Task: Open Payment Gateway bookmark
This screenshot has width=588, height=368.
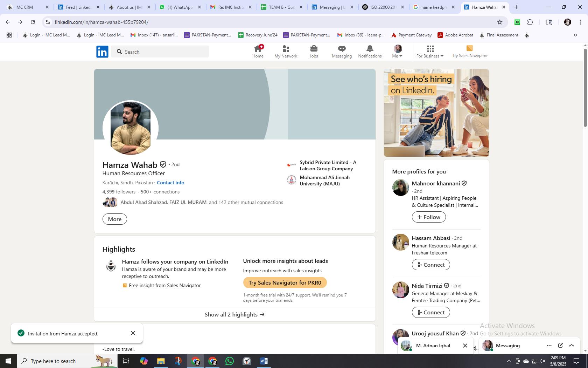Action: 411,35
